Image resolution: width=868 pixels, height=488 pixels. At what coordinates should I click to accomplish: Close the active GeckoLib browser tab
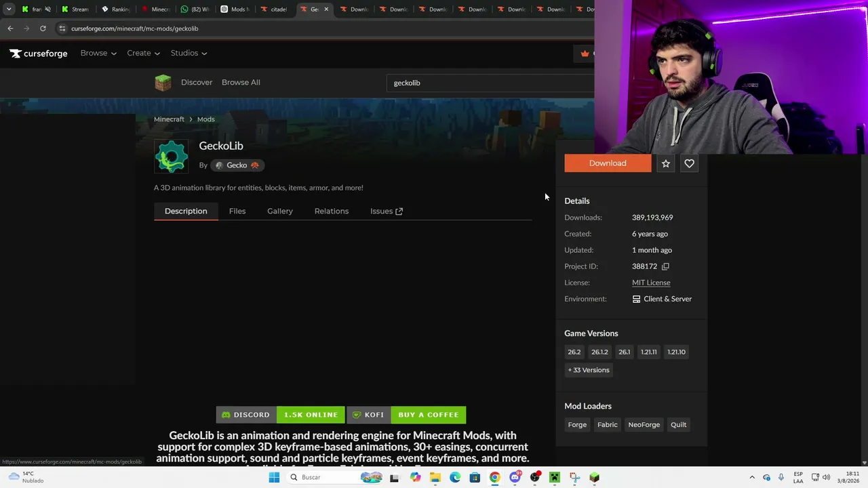(326, 9)
